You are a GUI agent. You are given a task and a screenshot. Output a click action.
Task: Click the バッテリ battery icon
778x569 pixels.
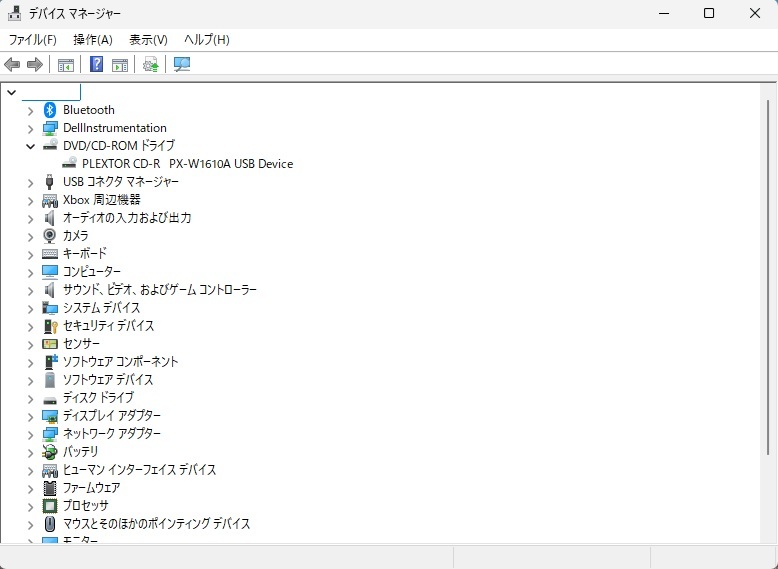[x=50, y=452]
